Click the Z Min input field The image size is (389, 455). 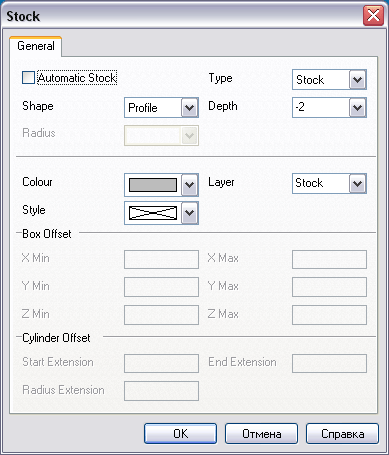161,315
